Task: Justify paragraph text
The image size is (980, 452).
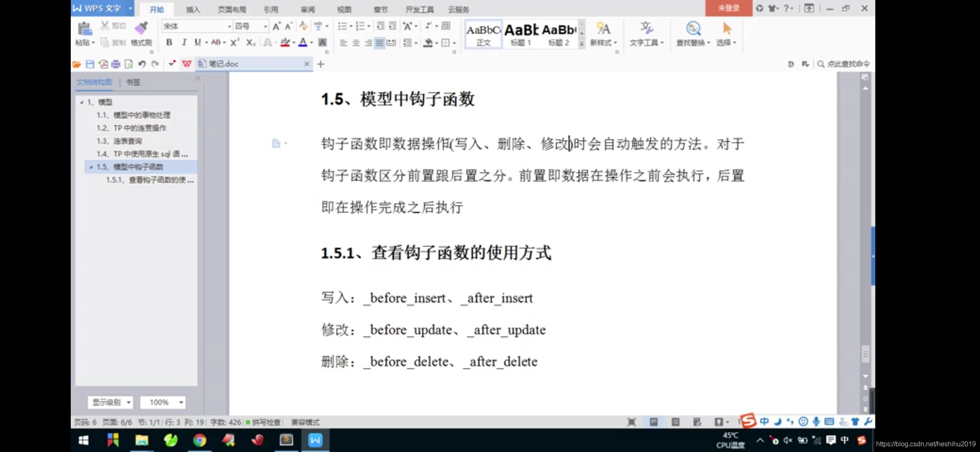Action: point(379,43)
